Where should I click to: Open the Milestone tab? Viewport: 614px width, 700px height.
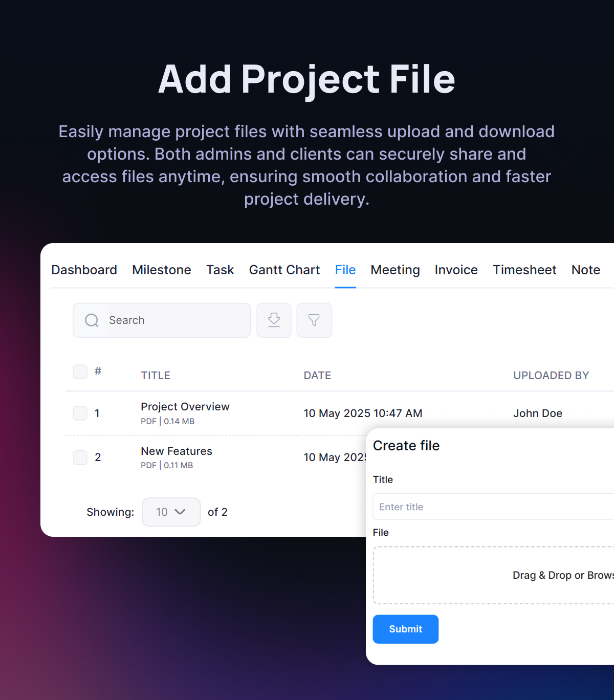[x=161, y=270]
